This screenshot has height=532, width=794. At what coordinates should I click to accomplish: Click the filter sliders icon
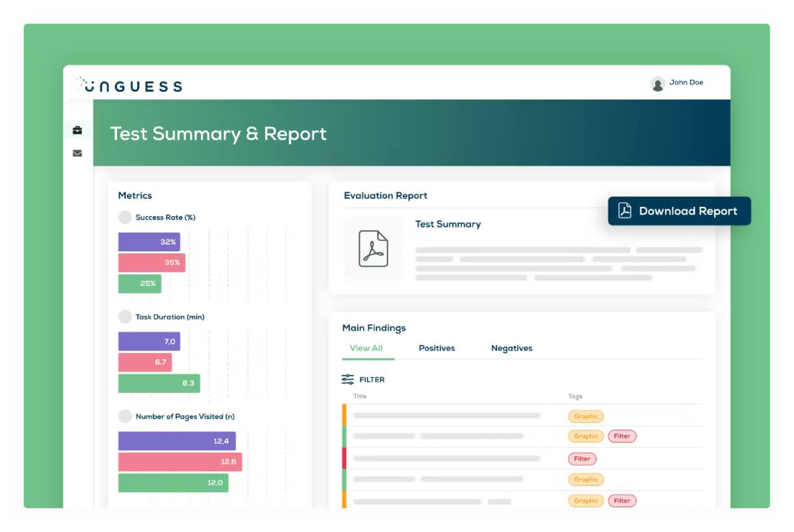[x=347, y=379]
